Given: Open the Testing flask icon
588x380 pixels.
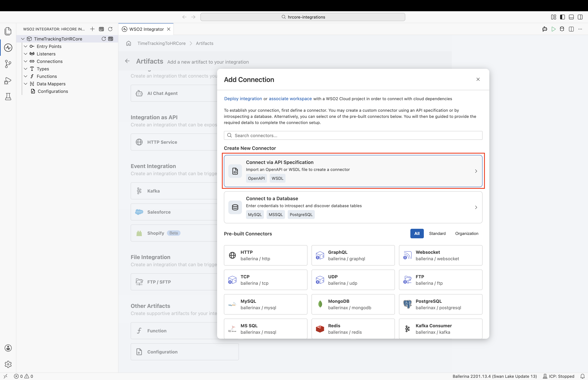Looking at the screenshot, I should click(x=8, y=96).
